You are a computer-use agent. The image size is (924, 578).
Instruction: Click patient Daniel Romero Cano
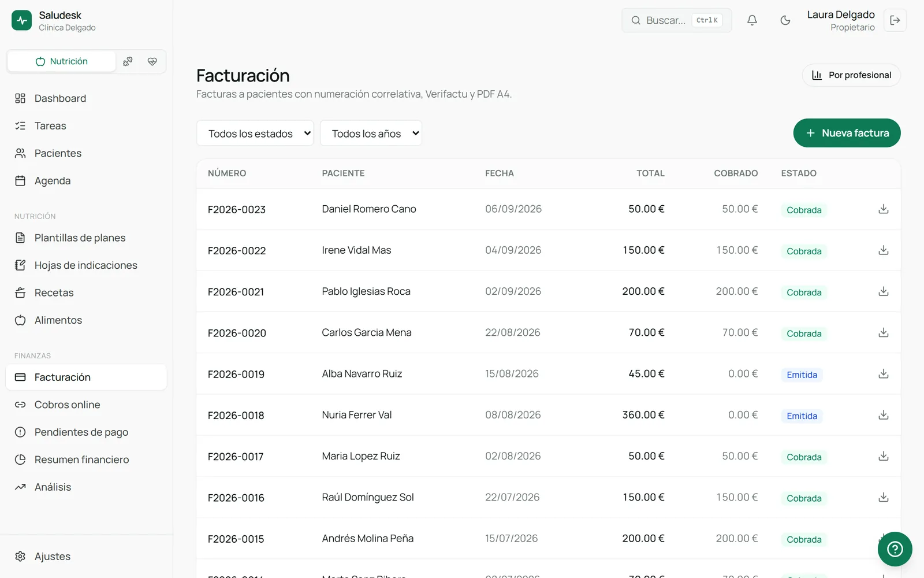369,209
